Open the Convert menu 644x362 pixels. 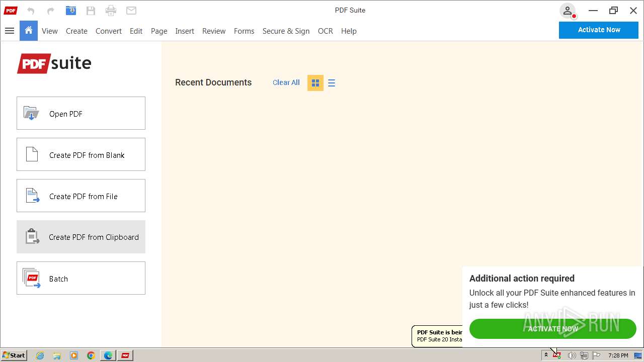pyautogui.click(x=109, y=31)
